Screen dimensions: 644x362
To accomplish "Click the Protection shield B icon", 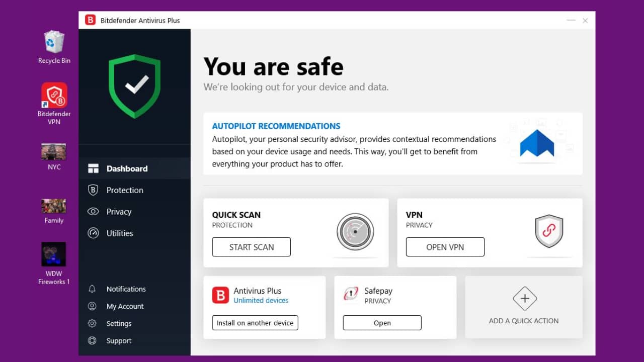I will (93, 190).
